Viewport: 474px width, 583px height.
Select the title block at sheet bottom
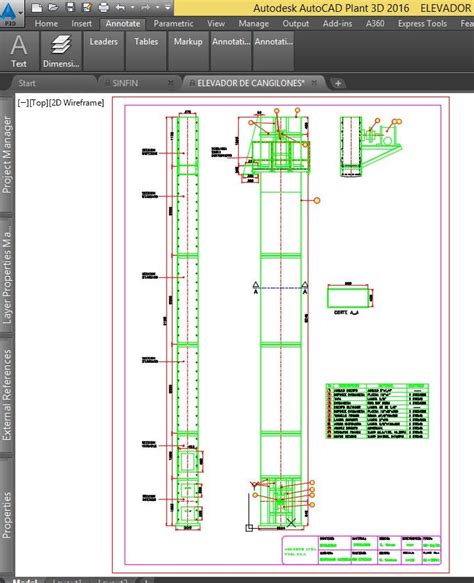click(361, 550)
